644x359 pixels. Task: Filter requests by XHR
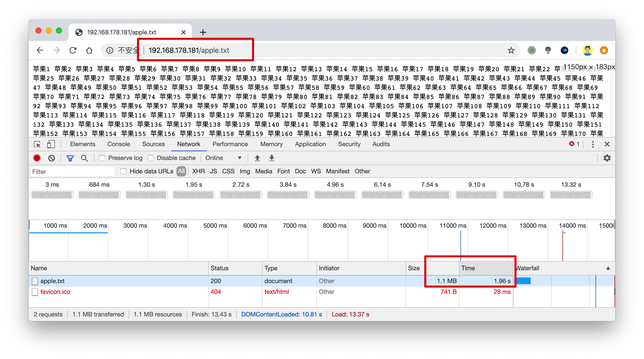[x=198, y=171]
